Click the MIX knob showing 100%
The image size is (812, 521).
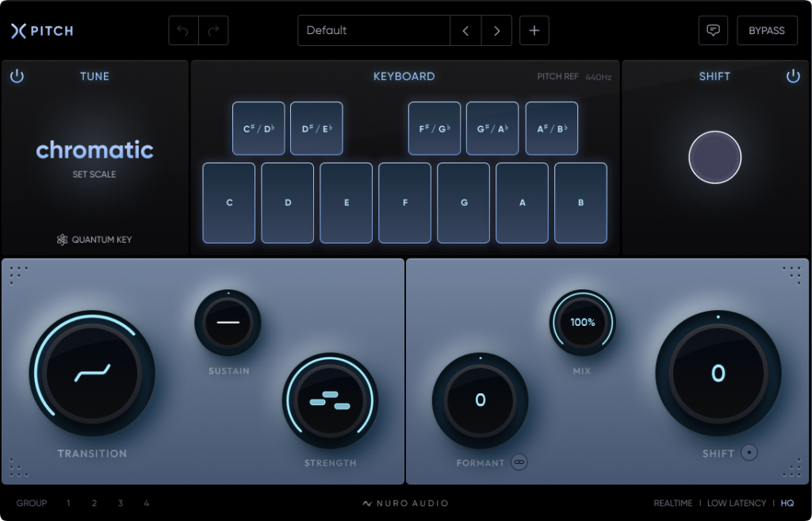click(583, 322)
